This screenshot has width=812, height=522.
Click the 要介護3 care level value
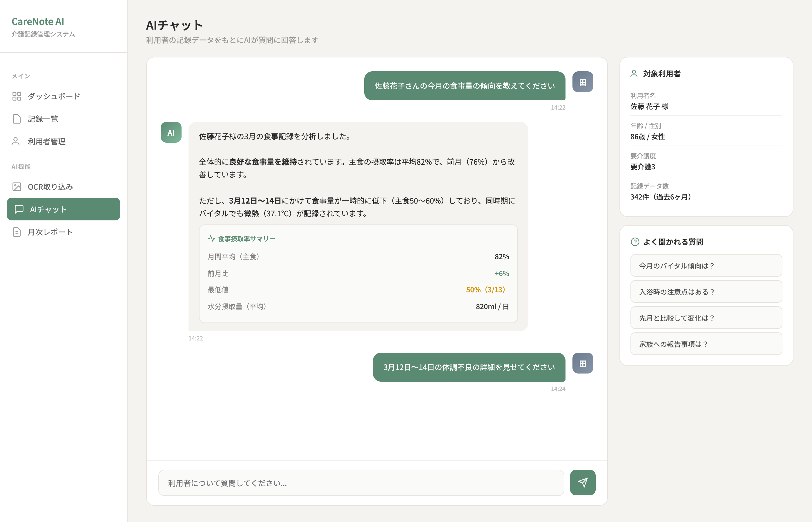(x=643, y=167)
